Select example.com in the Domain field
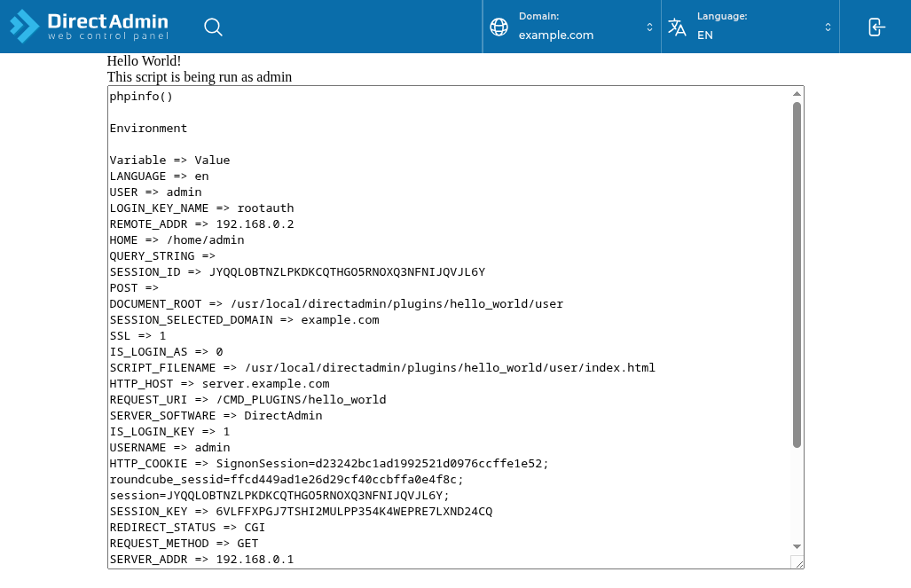The image size is (911, 588). point(556,35)
